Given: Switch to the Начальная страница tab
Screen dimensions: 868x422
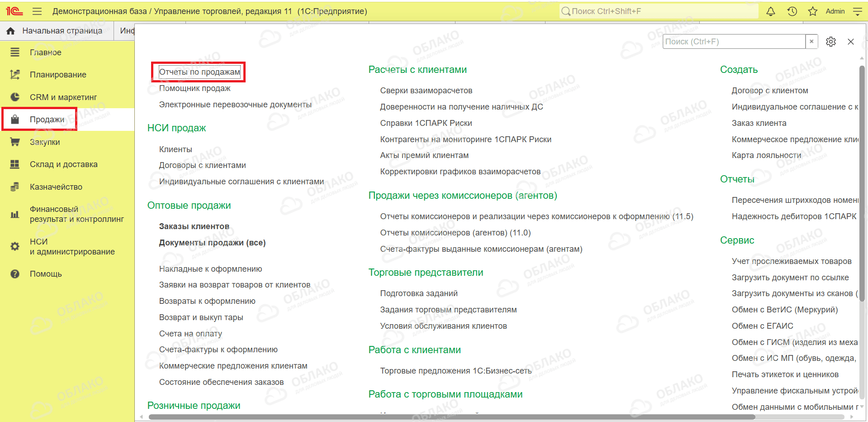Looking at the screenshot, I should click(x=57, y=31).
